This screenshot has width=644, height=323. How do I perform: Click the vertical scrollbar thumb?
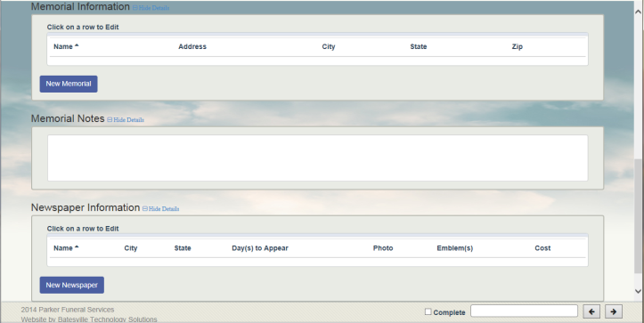639,216
